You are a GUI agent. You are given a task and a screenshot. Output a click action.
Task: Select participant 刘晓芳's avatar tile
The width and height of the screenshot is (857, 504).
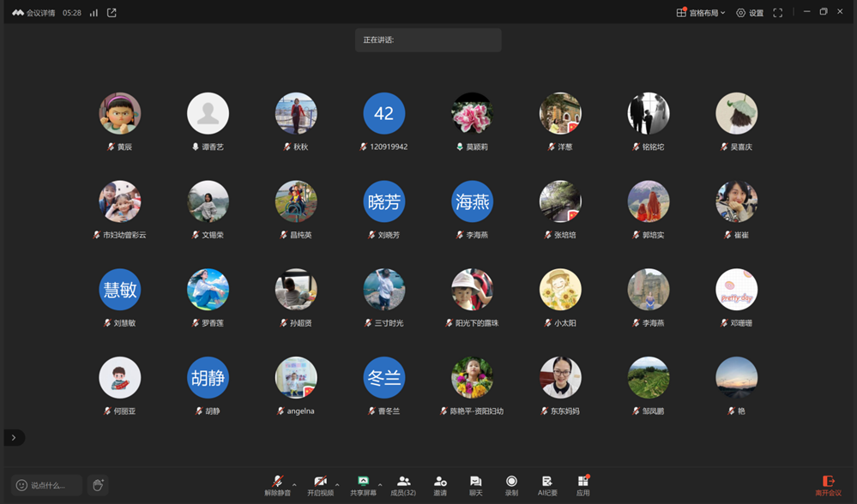(383, 202)
